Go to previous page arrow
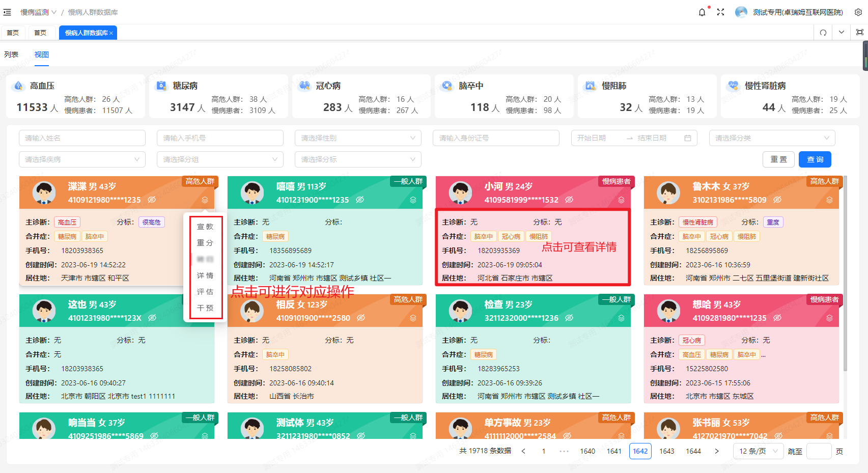 (523, 451)
